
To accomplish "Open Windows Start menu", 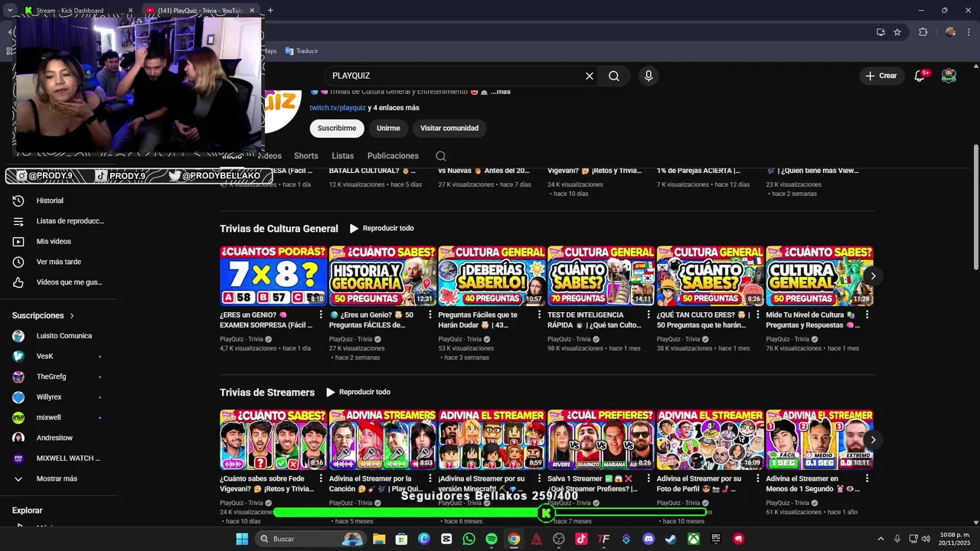I will (242, 539).
